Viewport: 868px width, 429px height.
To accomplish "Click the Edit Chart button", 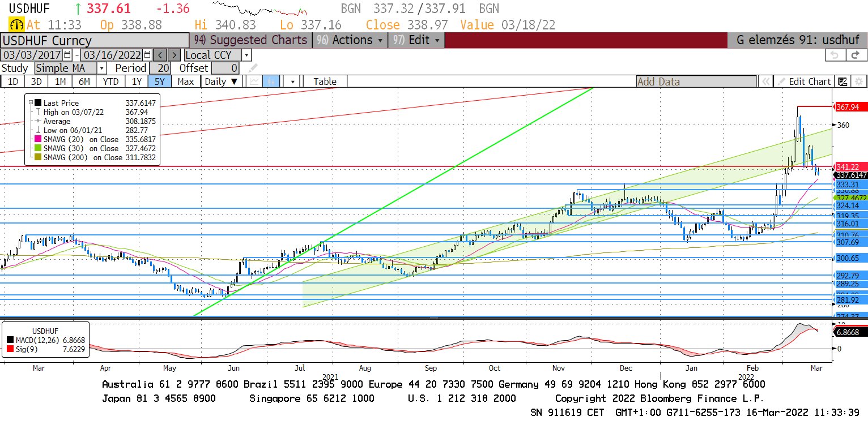I will (804, 81).
